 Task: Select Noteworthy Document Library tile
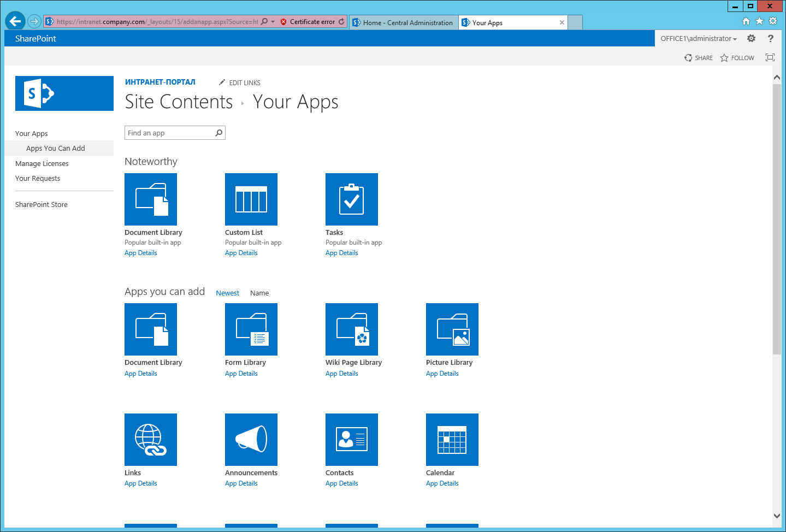(151, 199)
